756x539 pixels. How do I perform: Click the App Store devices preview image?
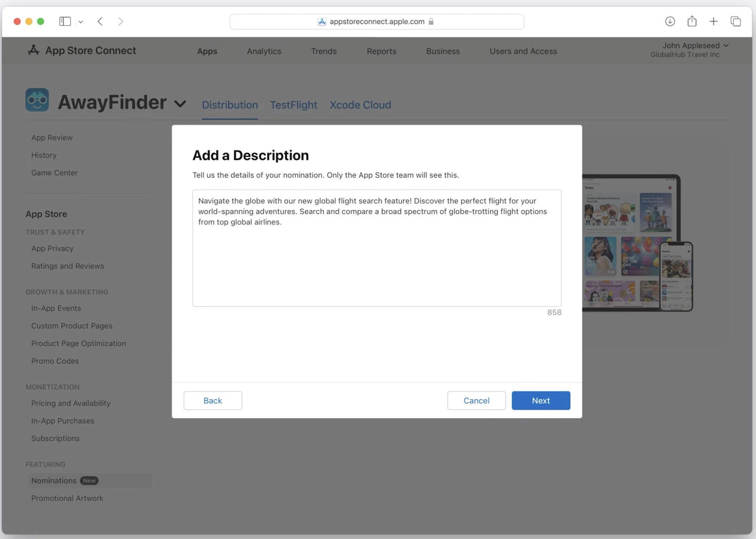pos(637,243)
